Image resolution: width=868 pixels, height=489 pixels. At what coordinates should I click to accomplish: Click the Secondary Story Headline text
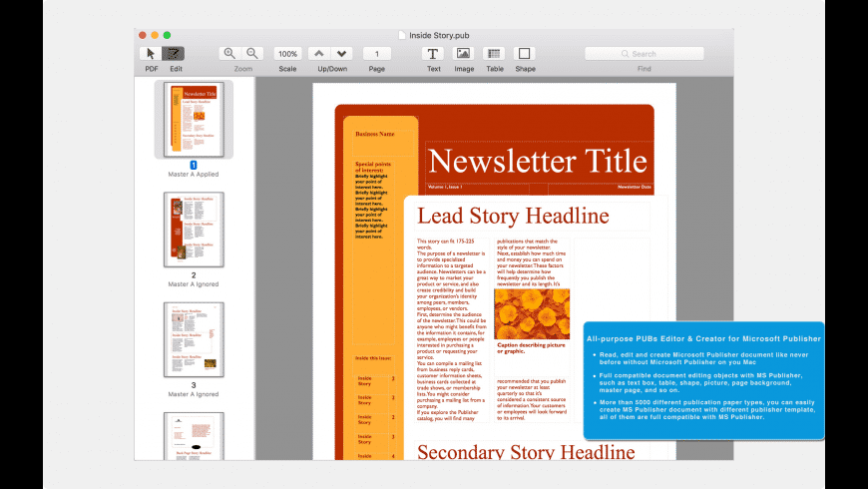(x=526, y=451)
